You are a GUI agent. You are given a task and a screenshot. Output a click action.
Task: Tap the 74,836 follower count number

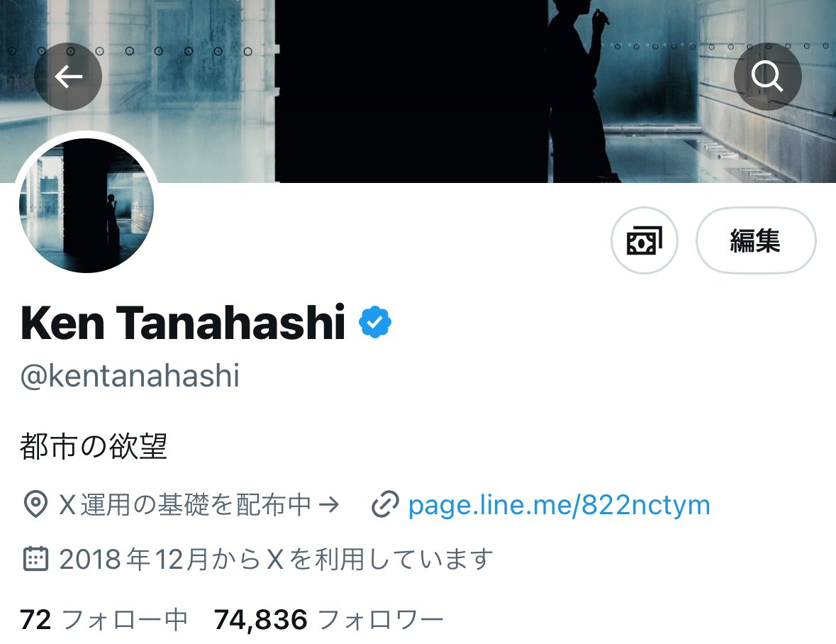pos(261,619)
